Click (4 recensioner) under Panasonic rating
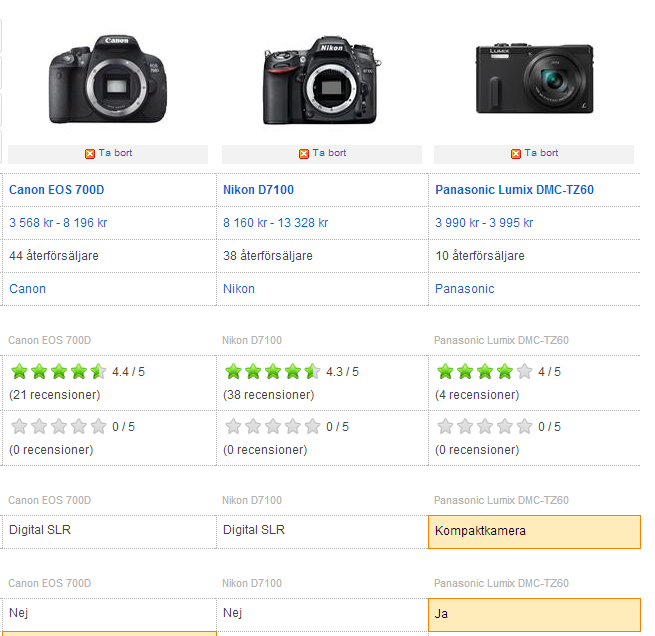 [477, 395]
